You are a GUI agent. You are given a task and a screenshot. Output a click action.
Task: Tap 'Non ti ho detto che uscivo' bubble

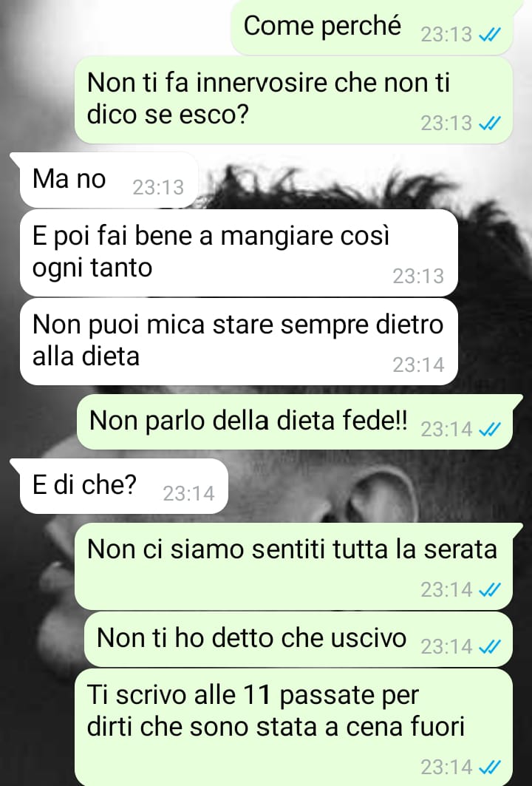point(299,639)
